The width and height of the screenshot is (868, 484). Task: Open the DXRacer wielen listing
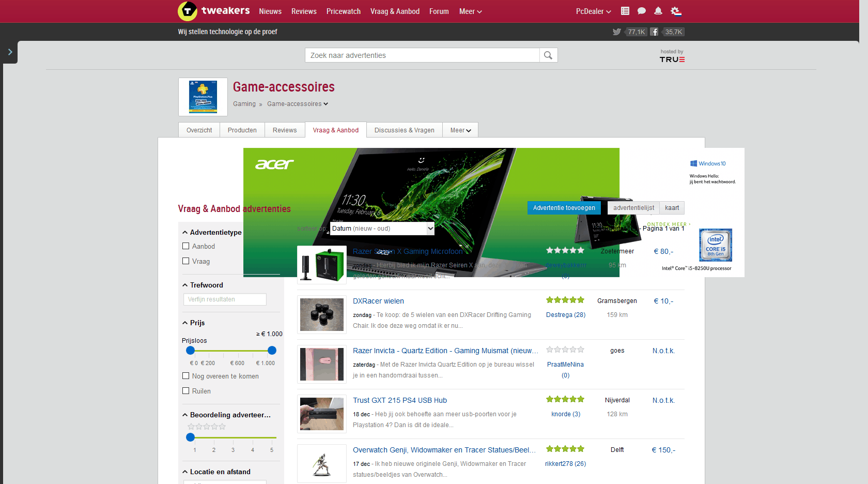pyautogui.click(x=378, y=301)
